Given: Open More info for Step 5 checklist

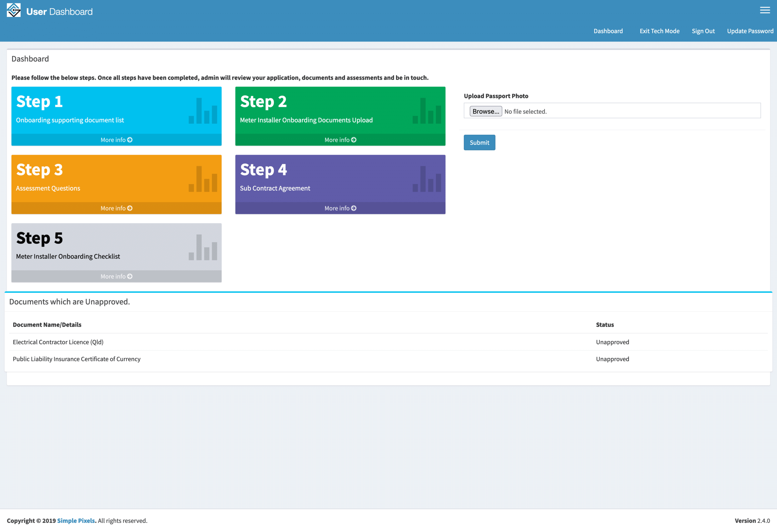Looking at the screenshot, I should (x=116, y=276).
